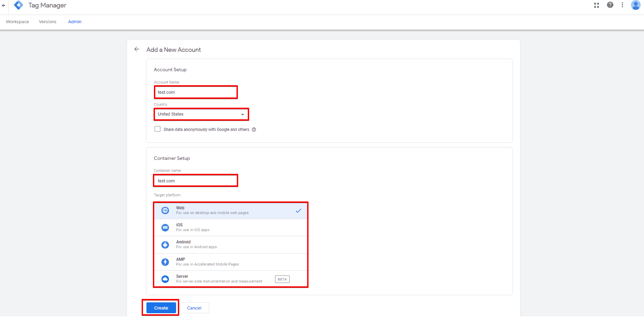
Task: Open the user account avatar
Action: [635, 5]
